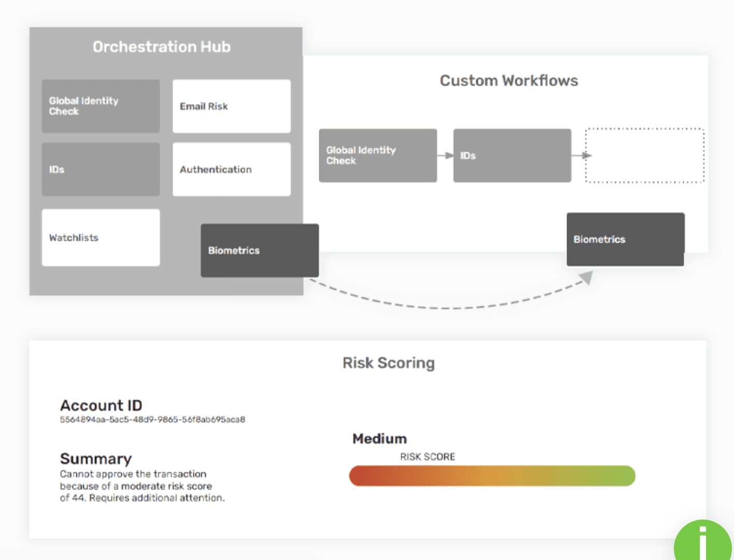Open the Watchlists module card

pyautogui.click(x=101, y=237)
